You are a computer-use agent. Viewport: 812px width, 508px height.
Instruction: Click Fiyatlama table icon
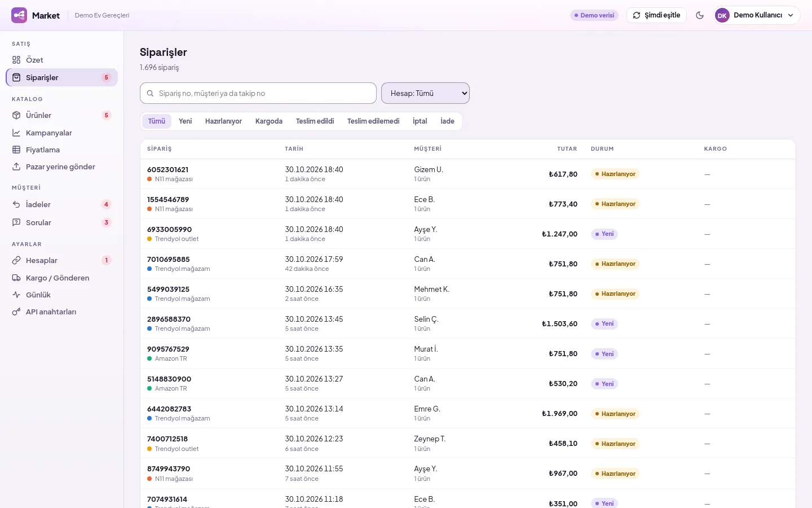point(16,150)
